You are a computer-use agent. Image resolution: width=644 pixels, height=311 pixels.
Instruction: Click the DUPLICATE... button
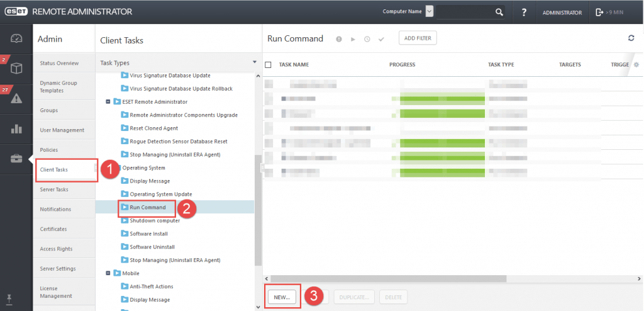[354, 297]
